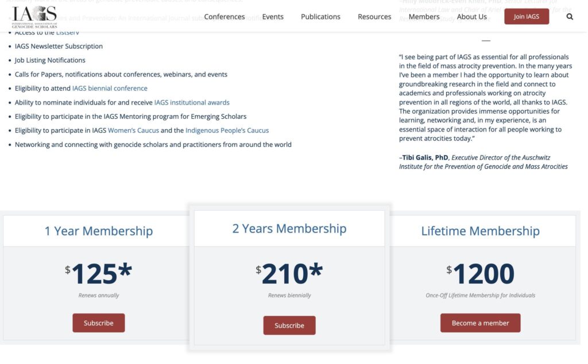Open the Conferences menu

pos(225,17)
